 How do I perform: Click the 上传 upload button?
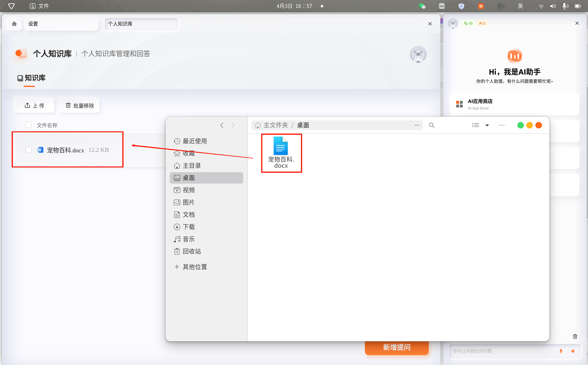(x=34, y=105)
